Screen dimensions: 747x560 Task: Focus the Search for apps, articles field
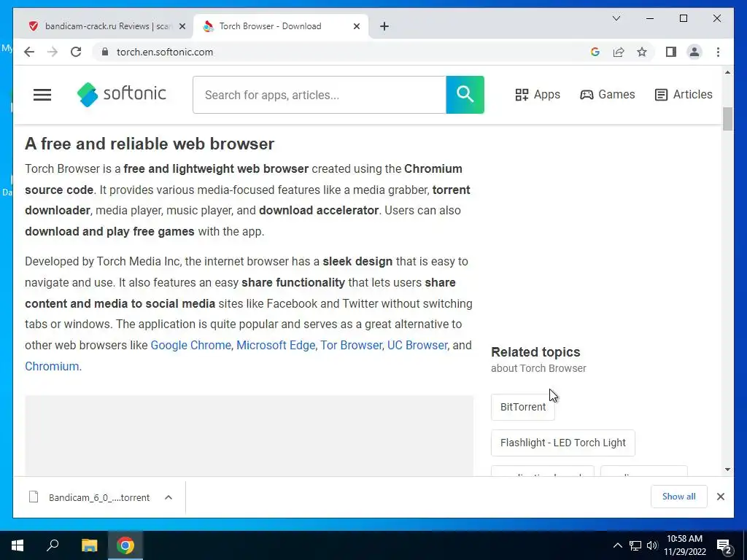click(320, 95)
